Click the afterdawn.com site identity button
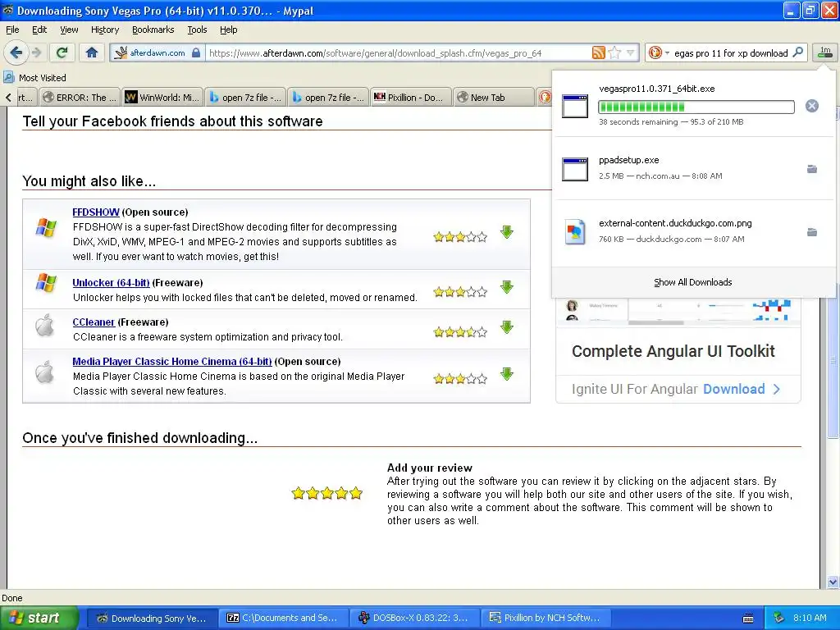The height and width of the screenshot is (630, 840). click(x=157, y=52)
